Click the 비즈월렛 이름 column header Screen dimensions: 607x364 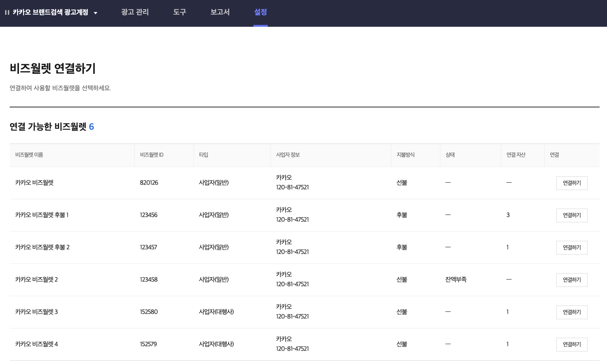(x=29, y=155)
